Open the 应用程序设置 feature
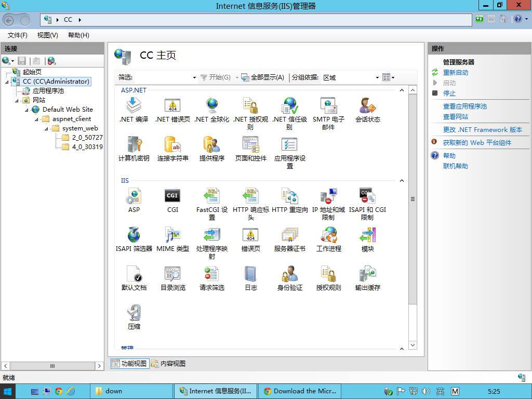The width and height of the screenshot is (532, 399). (x=290, y=153)
